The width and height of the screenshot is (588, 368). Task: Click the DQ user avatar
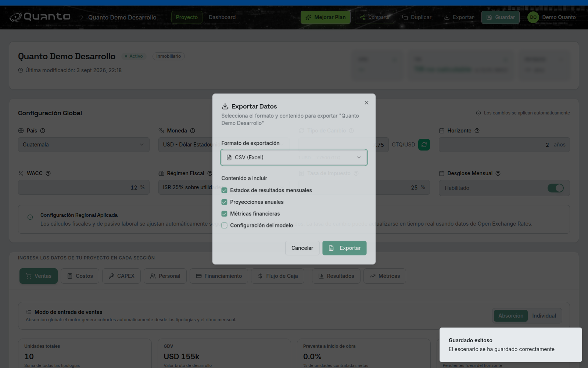(x=533, y=17)
